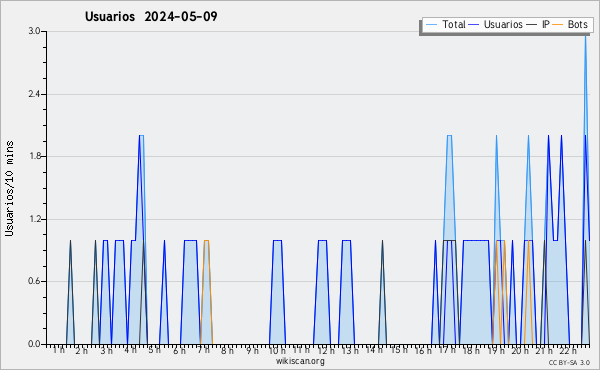600x370 pixels.
Task: Click the '2 h' x-axis label
Action: point(82,350)
